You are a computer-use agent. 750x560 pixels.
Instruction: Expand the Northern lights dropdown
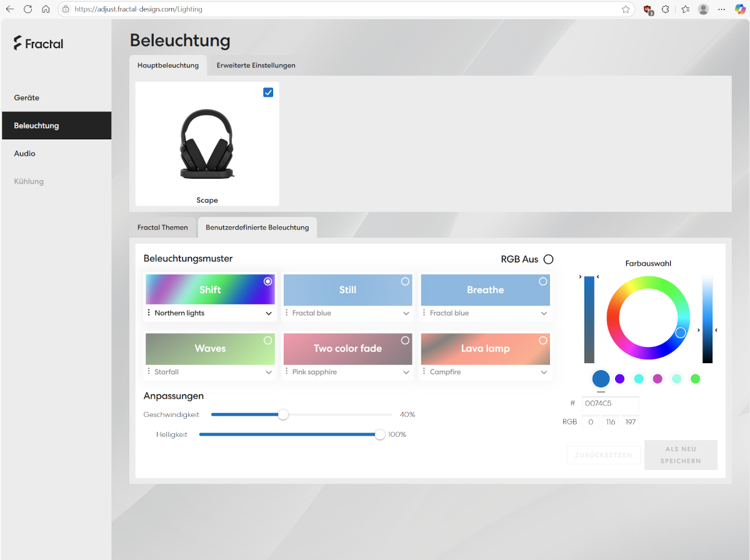click(269, 313)
